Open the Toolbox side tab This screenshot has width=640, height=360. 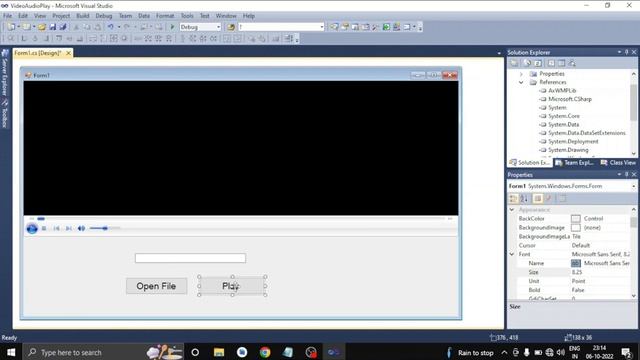[x=5, y=114]
